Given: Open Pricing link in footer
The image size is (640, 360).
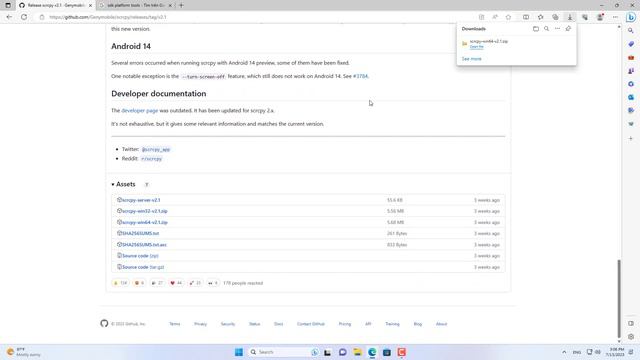Looking at the screenshot, I should [344, 324].
